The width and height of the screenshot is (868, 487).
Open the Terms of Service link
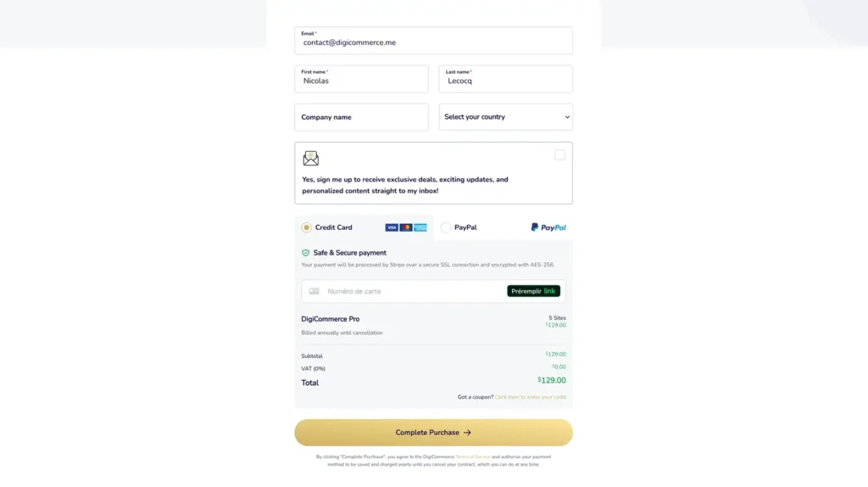click(473, 457)
